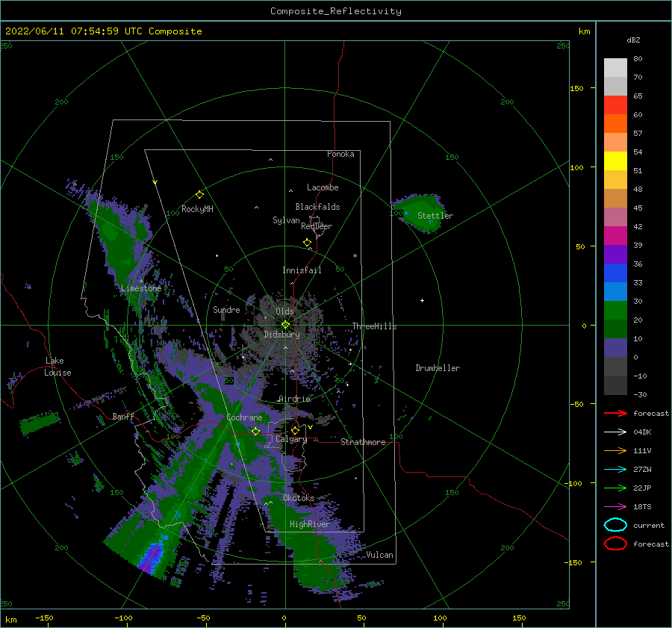The width and height of the screenshot is (672, 628).
Task: Click the magenta 18TS arrow legend icon
Action: [x=615, y=507]
